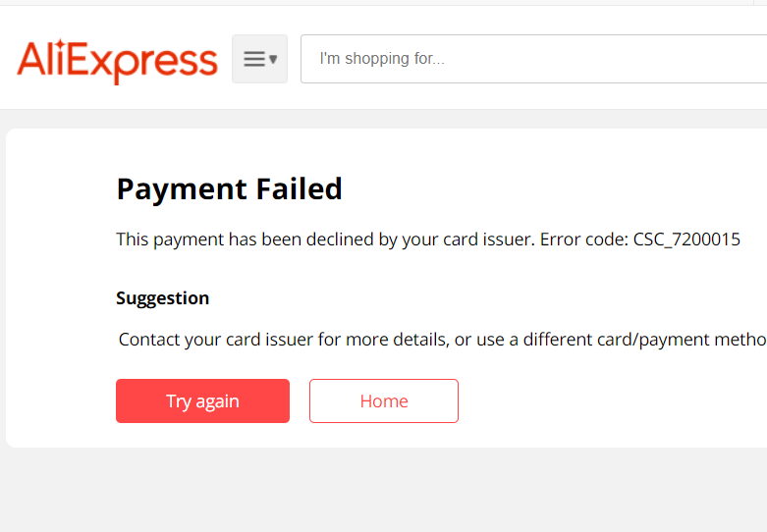767x532 pixels.
Task: Click the AliExpress logo
Action: click(118, 61)
